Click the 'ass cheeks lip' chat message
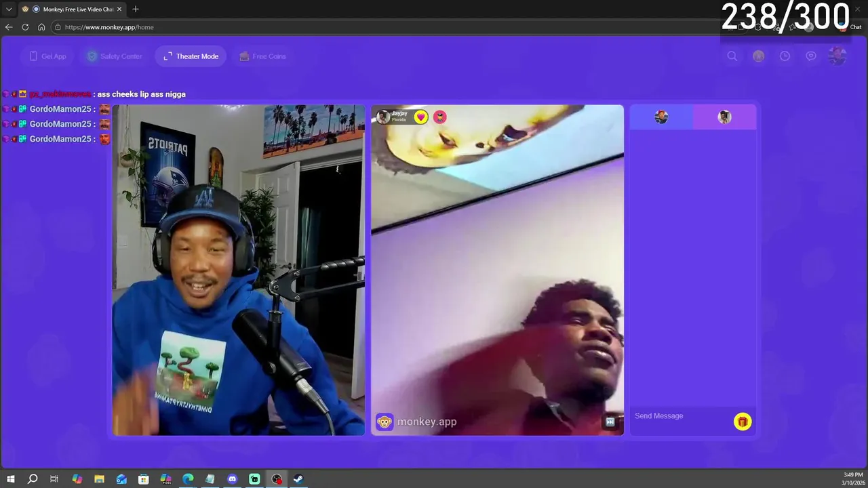Screen dimensions: 868x488 click(x=141, y=94)
